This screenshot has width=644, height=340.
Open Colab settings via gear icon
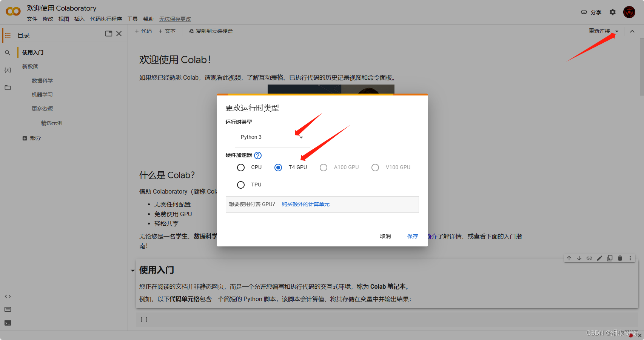tap(612, 12)
